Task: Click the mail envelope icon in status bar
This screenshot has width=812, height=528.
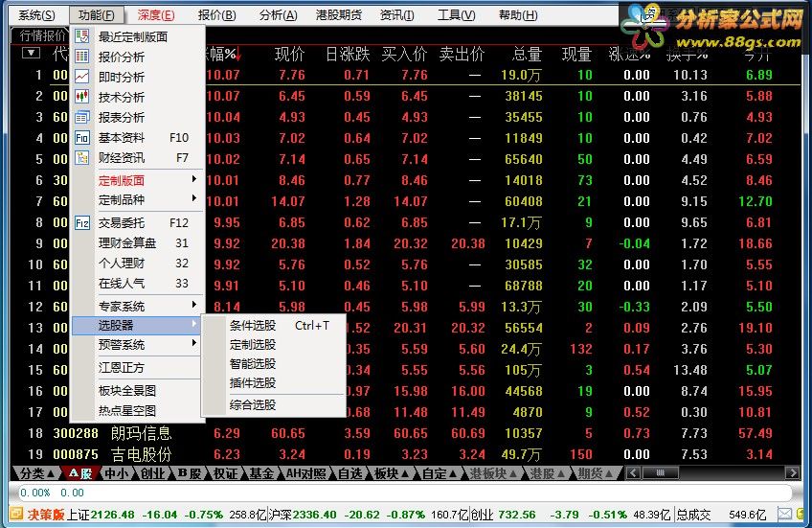Action: pos(784,515)
